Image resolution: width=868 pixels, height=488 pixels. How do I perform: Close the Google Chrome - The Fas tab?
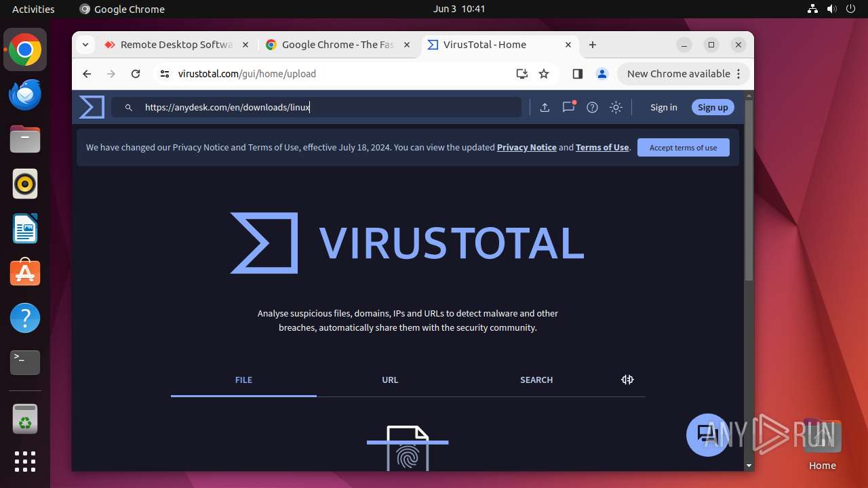click(407, 45)
